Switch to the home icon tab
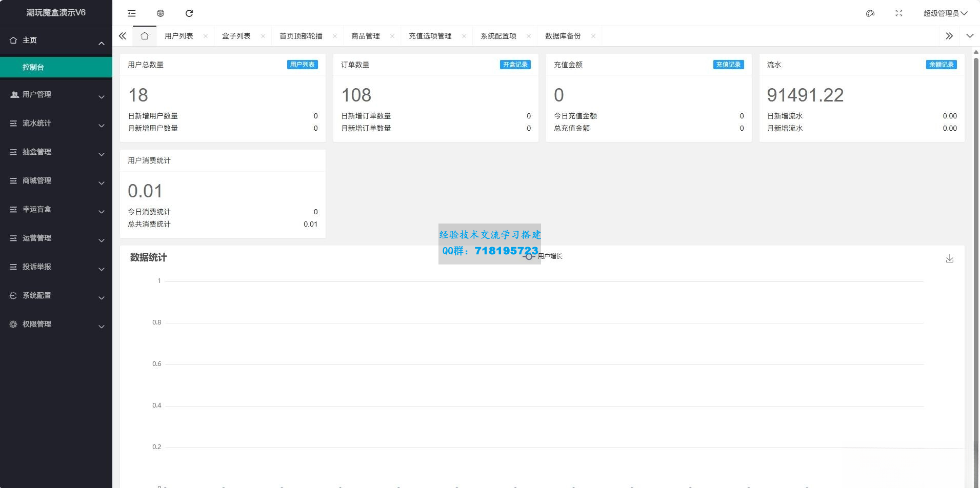This screenshot has width=980, height=488. (x=145, y=36)
